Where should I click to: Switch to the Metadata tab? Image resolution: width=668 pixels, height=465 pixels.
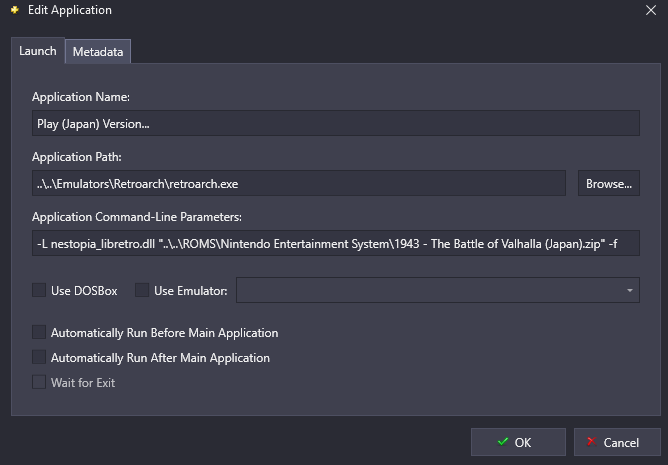[98, 52]
